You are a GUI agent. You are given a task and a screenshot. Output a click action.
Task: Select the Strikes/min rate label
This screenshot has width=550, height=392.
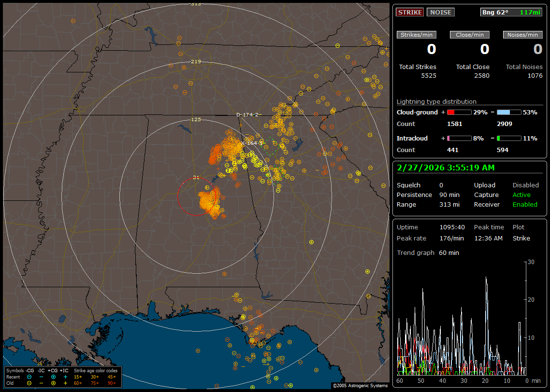coord(417,35)
